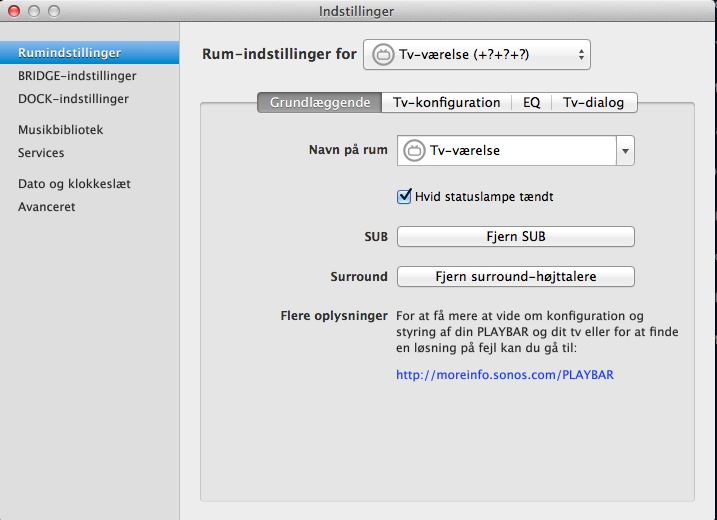Viewport: 717px width, 520px height.
Task: Open the Tv-konfiguration tab
Action: pos(446,102)
